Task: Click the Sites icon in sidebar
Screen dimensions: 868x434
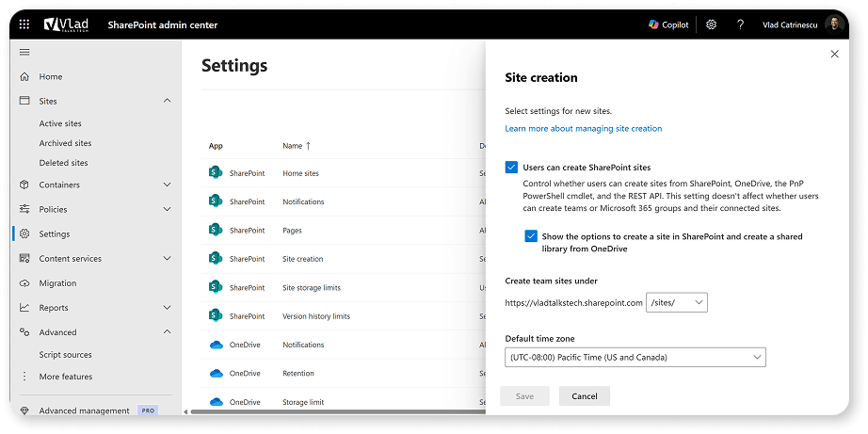Action: (24, 101)
